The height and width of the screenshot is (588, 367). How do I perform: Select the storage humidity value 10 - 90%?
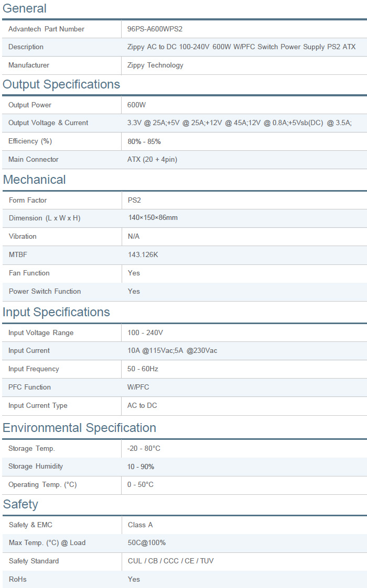click(x=141, y=467)
